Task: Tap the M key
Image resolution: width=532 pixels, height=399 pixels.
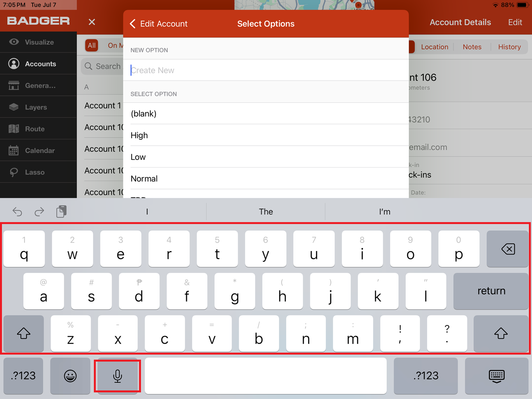Action: 353,333
